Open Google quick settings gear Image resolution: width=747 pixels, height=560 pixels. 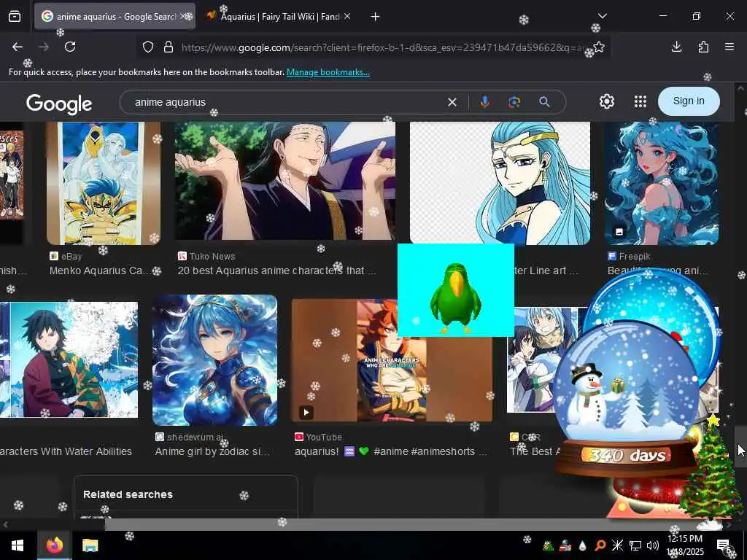coord(606,101)
